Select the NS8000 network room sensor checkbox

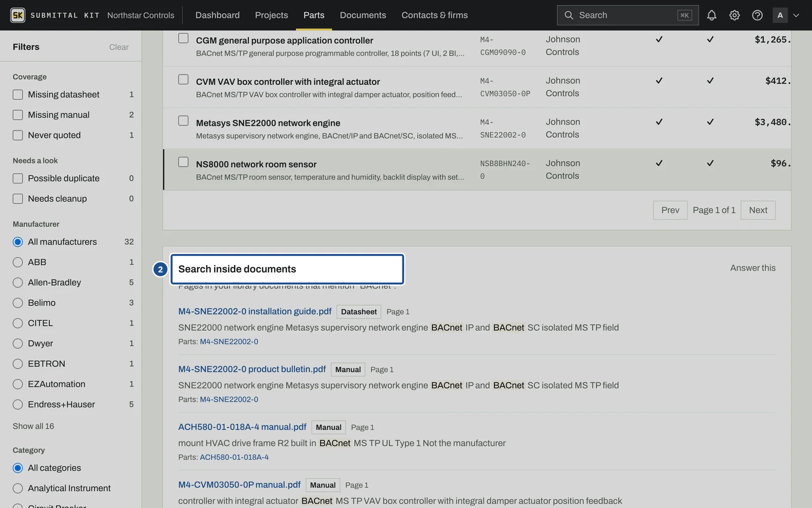[183, 162]
